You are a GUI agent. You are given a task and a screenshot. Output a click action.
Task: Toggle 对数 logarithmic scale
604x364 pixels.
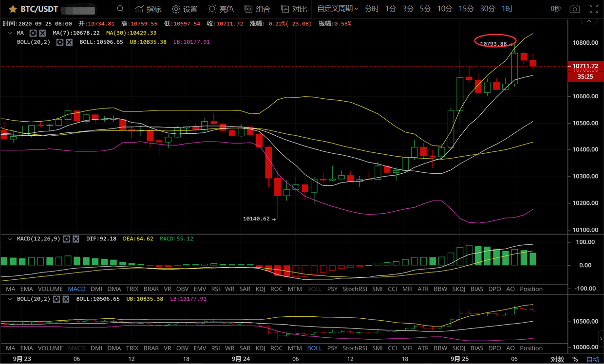point(557,359)
